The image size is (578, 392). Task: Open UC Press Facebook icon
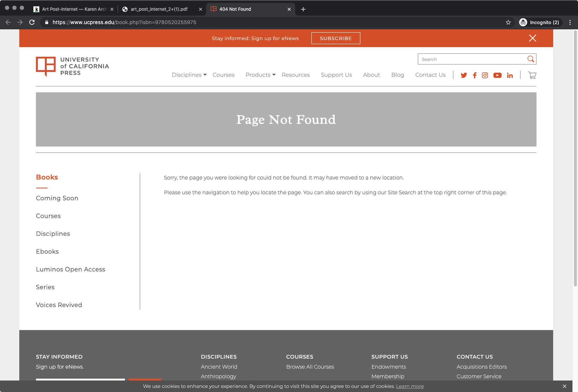pyautogui.click(x=475, y=75)
